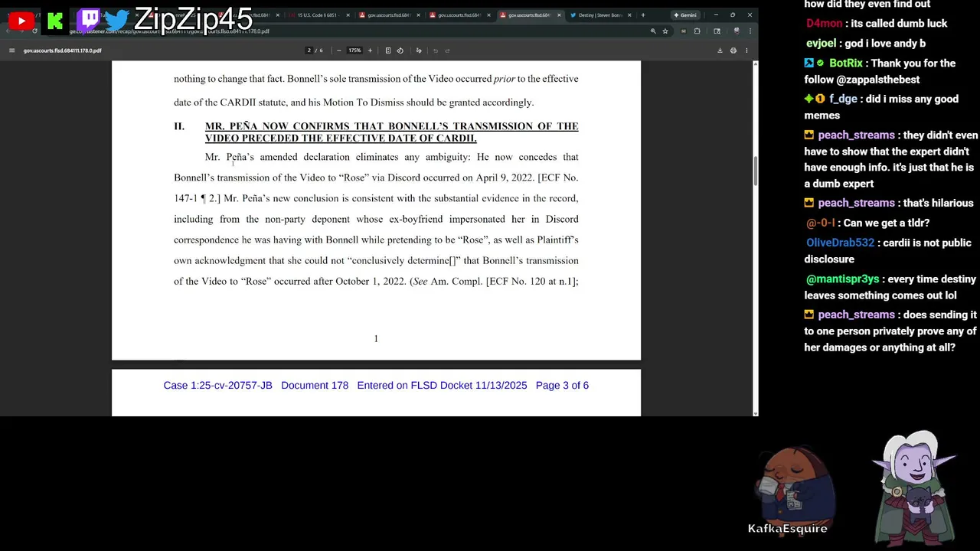Download the PDF file
This screenshot has width=980, height=551.
(720, 51)
